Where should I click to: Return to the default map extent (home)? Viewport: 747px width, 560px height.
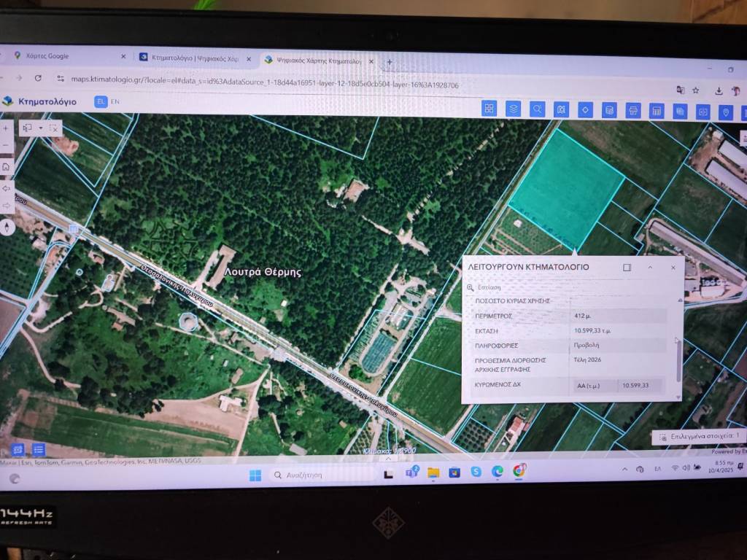click(x=6, y=167)
